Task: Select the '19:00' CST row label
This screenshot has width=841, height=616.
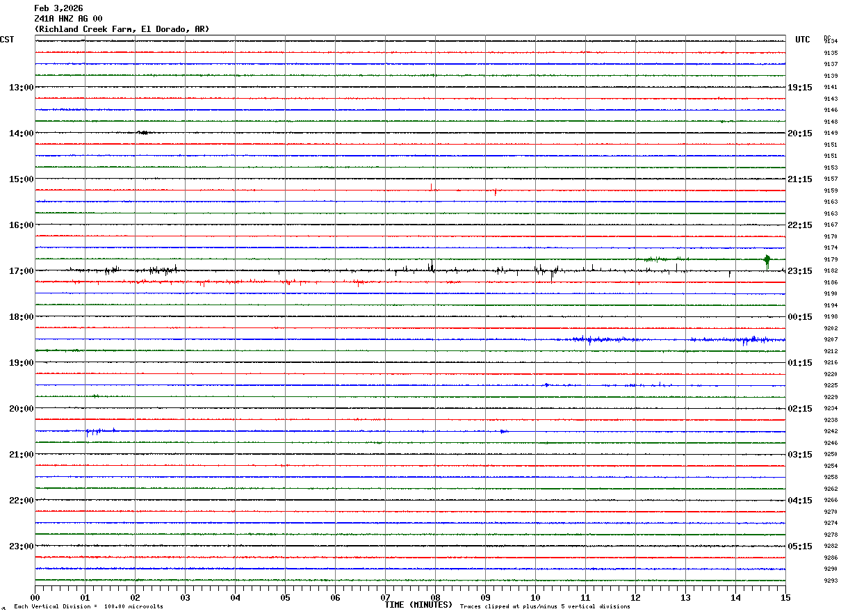Action: tap(21, 363)
